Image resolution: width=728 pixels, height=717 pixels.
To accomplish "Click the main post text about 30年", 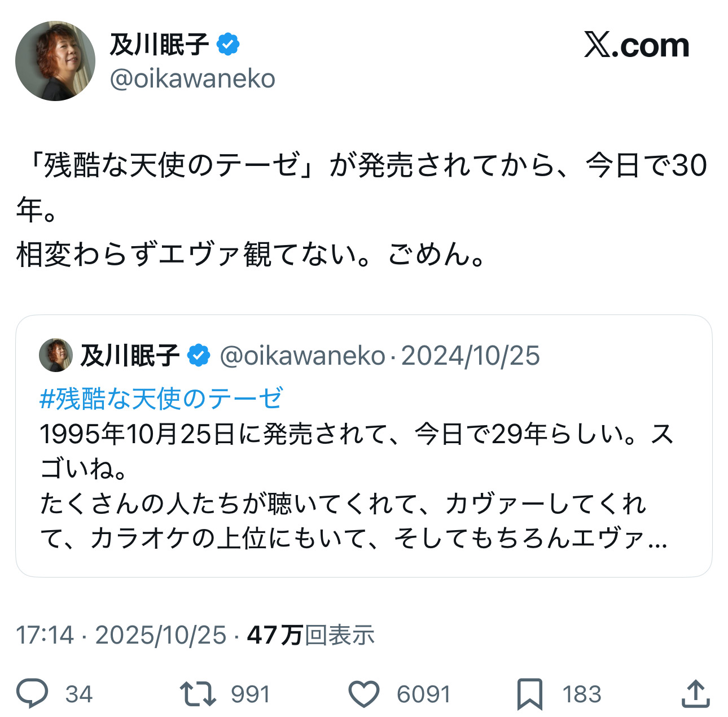I will point(361,209).
